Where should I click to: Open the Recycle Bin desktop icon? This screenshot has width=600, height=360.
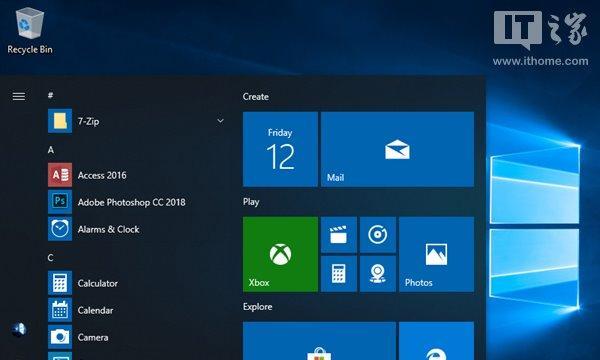tap(29, 31)
